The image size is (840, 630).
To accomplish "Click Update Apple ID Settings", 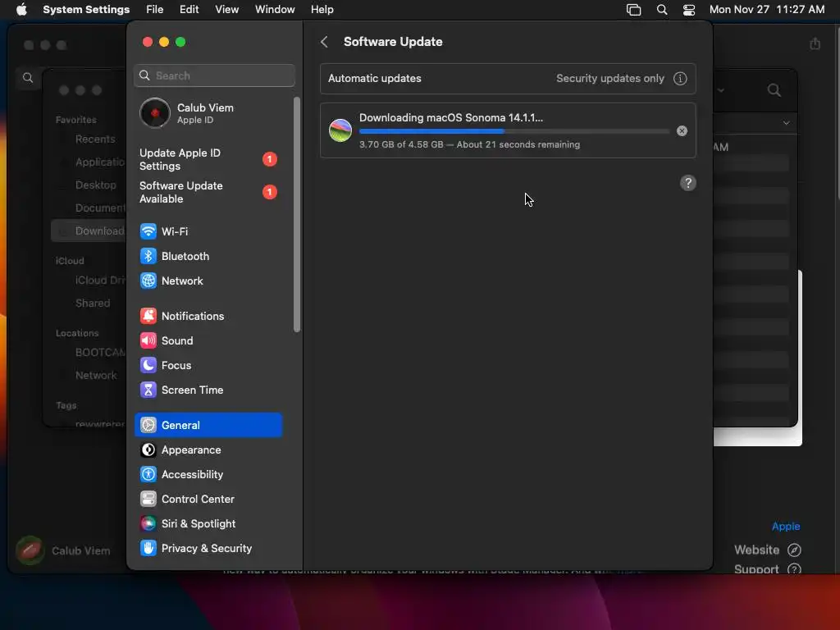I will (x=208, y=160).
